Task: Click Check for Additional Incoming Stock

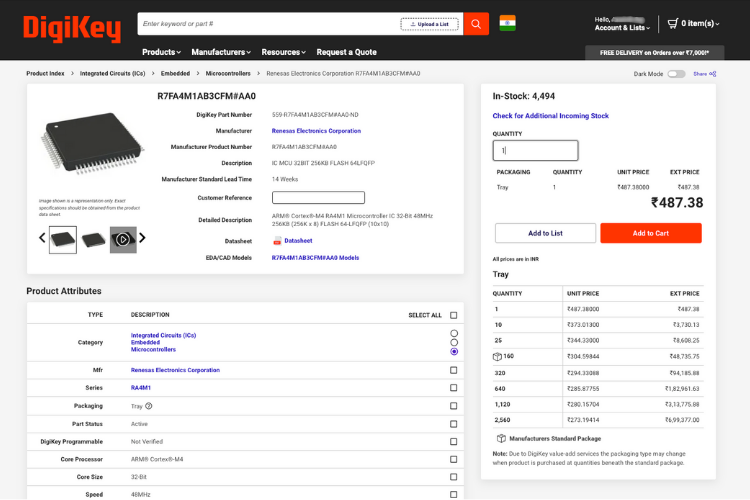Action: (x=551, y=116)
